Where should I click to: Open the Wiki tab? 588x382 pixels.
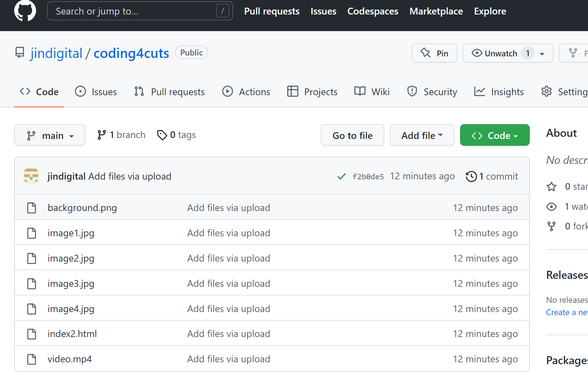coord(372,92)
